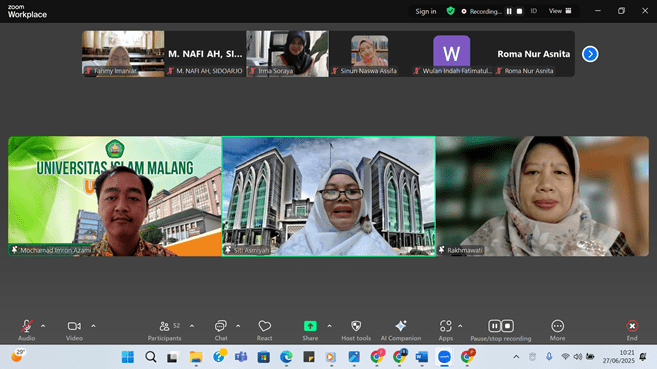Open Host tools shield

356,330
